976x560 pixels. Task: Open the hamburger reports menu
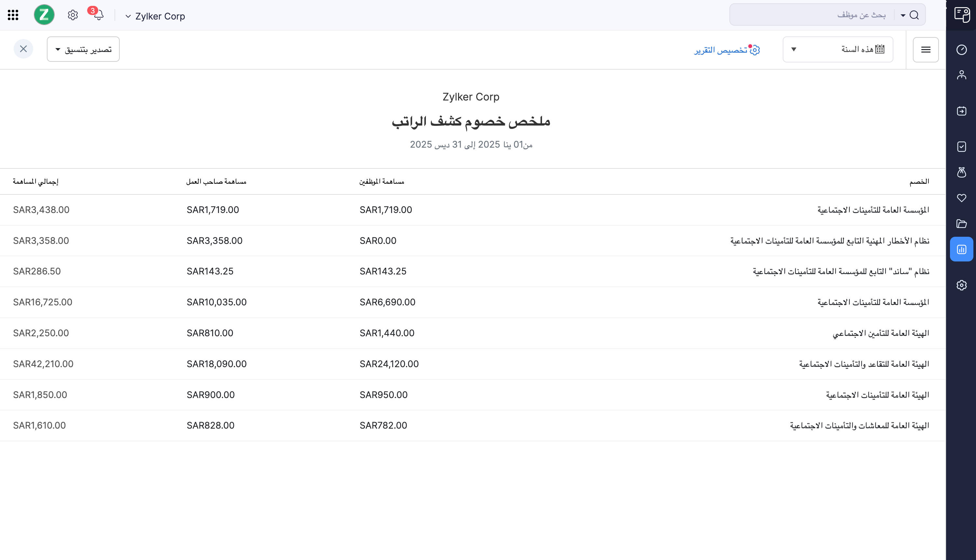tap(926, 50)
